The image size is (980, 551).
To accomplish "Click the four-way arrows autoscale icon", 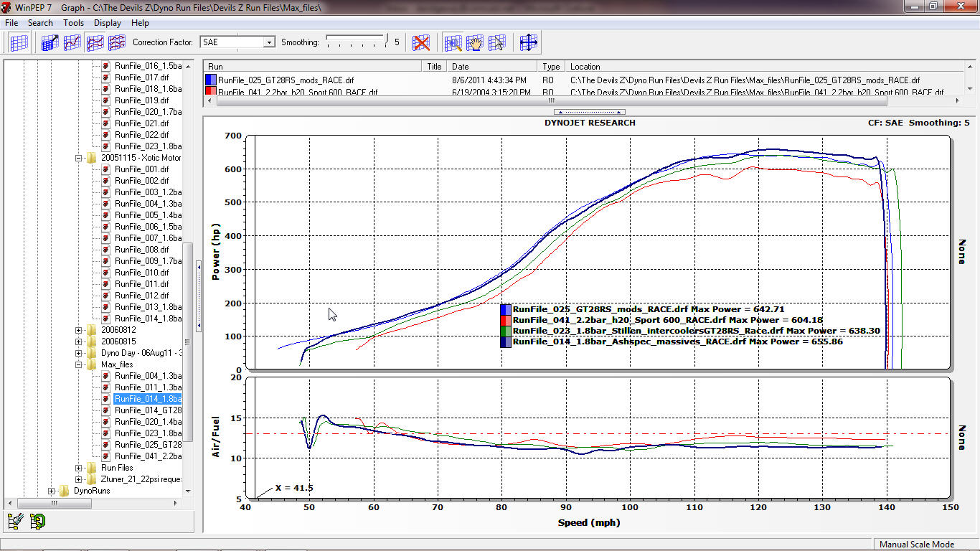I will pos(529,43).
